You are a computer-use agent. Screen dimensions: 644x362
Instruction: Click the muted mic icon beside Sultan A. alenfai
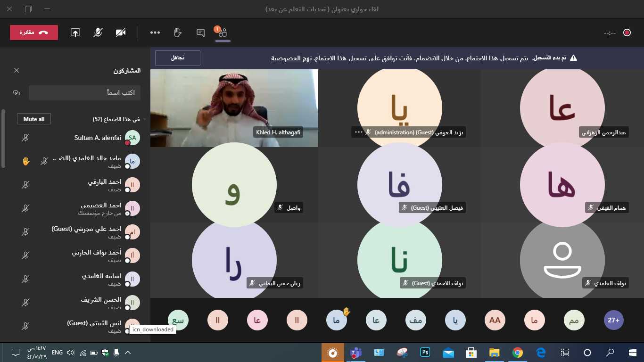[x=25, y=138]
